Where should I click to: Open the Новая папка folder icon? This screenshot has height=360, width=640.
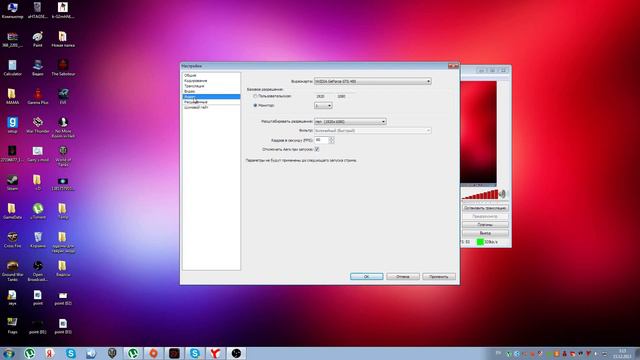(63, 40)
